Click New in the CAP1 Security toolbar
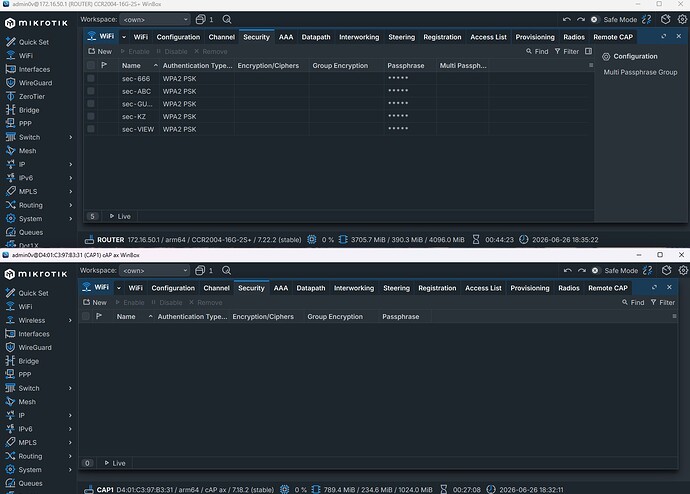Screen dimensions: 690x494 (95, 303)
